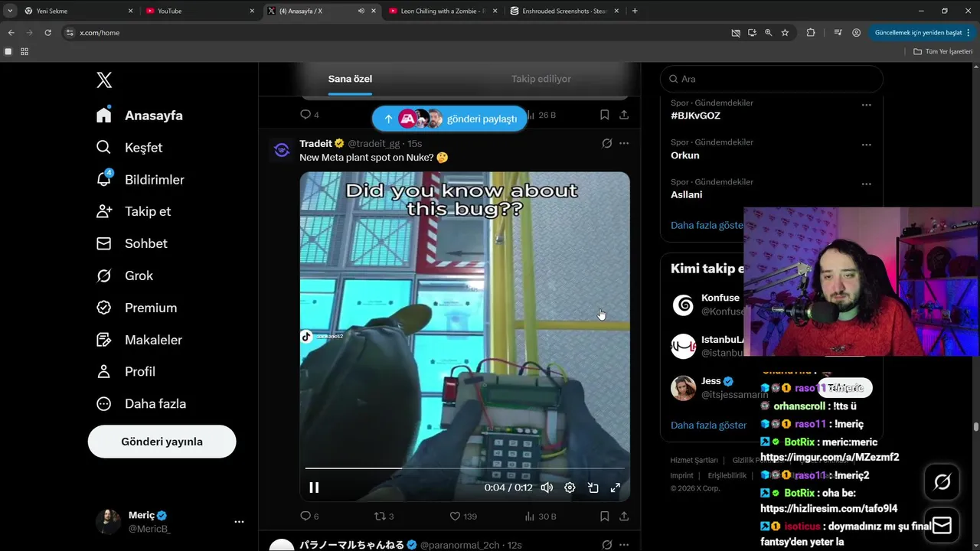This screenshot has width=980, height=551.
Task: Bookmark this page with the star icon
Action: pyautogui.click(x=785, y=33)
